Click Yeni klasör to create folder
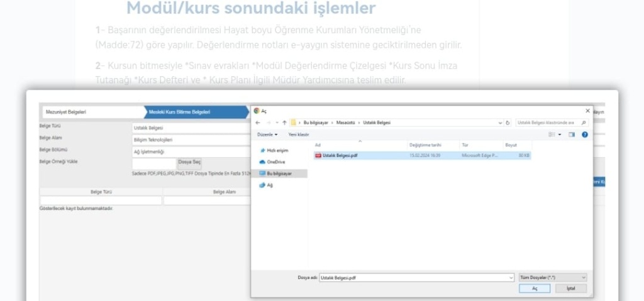The height and width of the screenshot is (301, 644). click(x=299, y=134)
